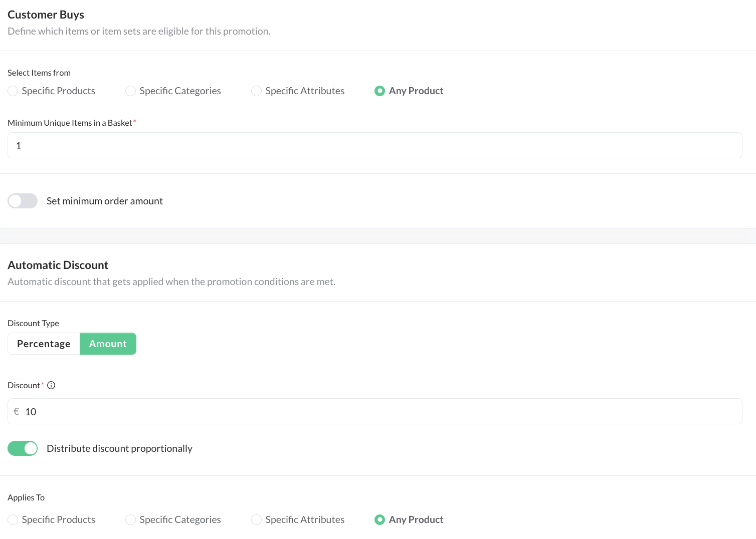Viewport: 756px width, 539px height.
Task: Click the Discount Type label
Action: pyautogui.click(x=33, y=323)
